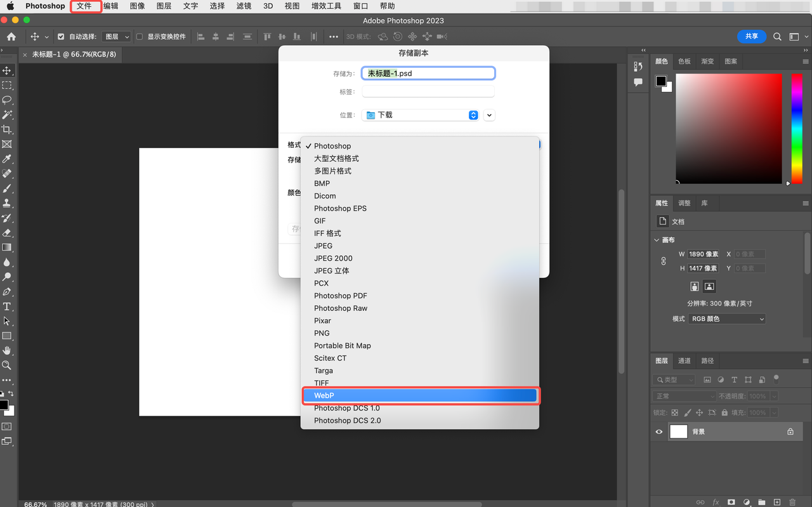Open the Photoshop Home screen

[x=11, y=36]
